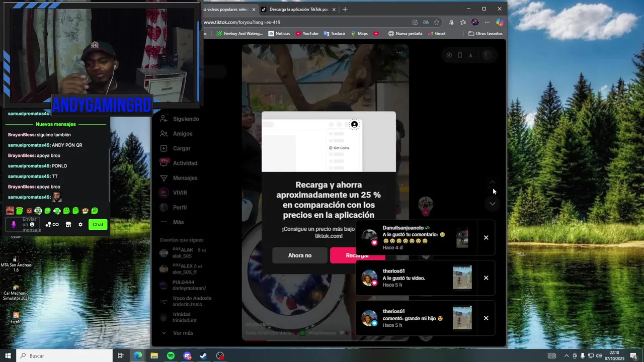644x362 pixels.
Task: Open the chat shop store icon
Action: coord(68,225)
